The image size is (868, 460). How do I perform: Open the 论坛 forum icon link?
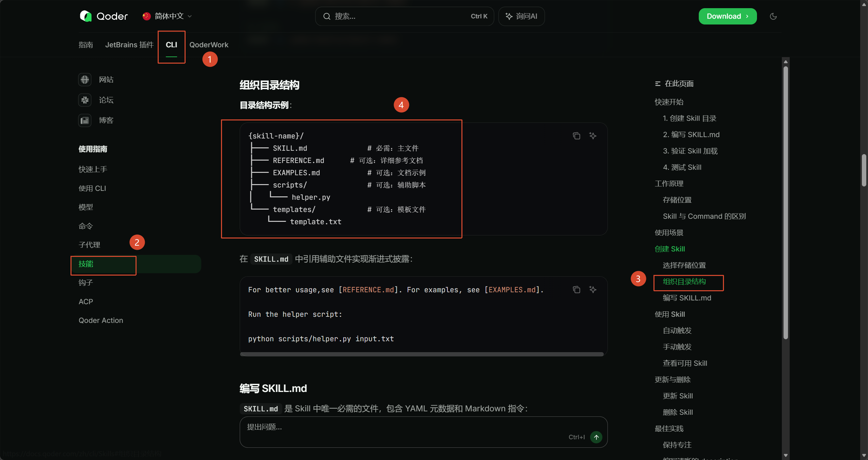(85, 100)
